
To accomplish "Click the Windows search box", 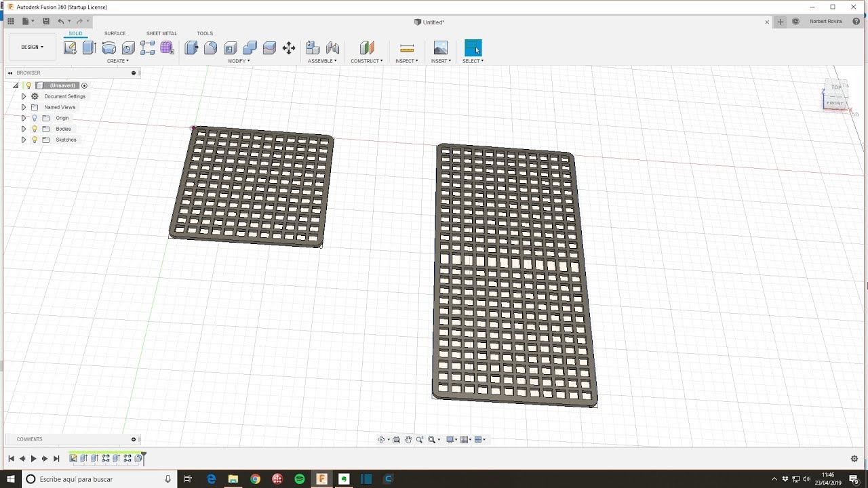I will [100, 479].
